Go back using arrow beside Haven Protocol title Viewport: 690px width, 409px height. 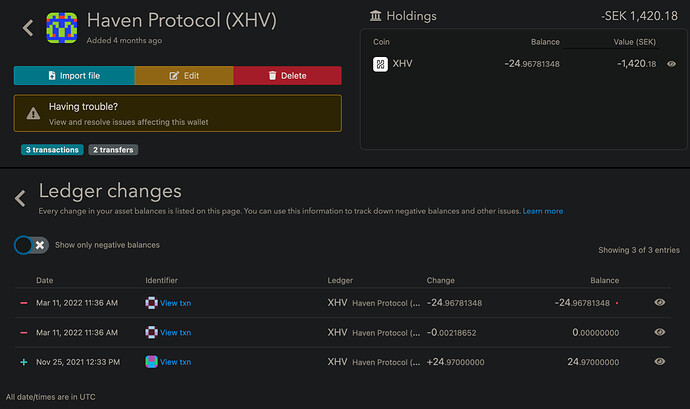coord(28,28)
